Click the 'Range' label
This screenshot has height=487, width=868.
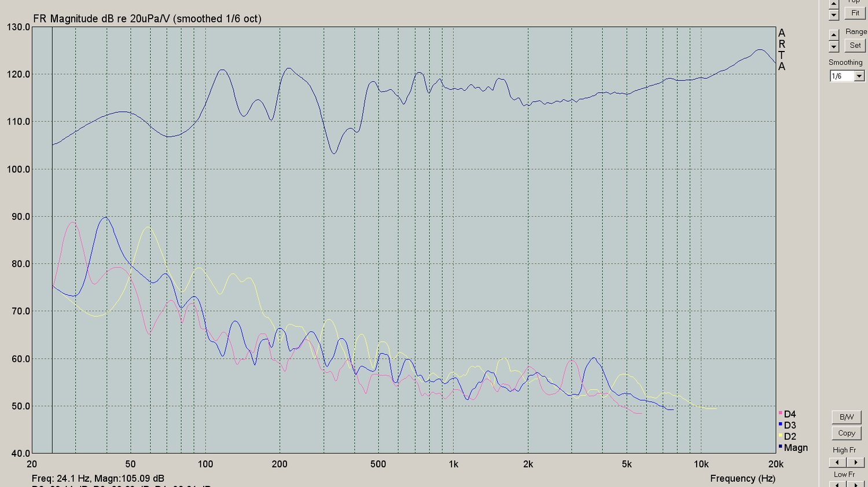tap(856, 31)
